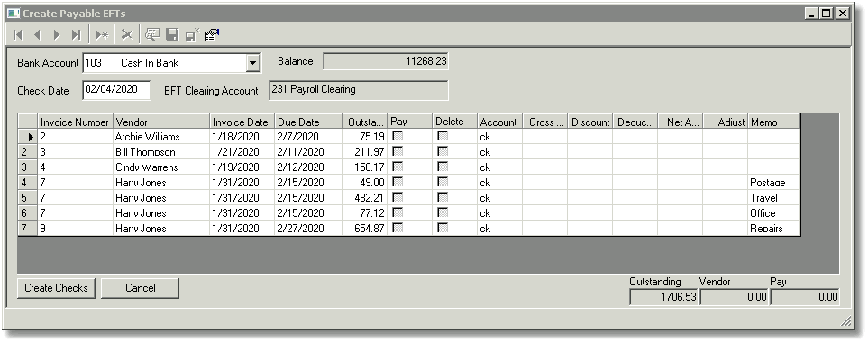Viewport: 868px width, 343px height.
Task: Check Delete for Bill Thompson invoice
Action: [x=443, y=151]
